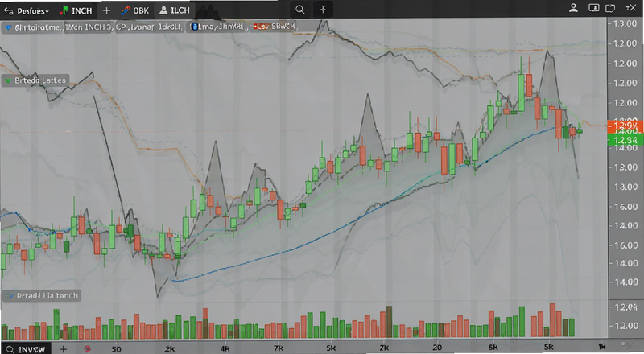644x354 pixels.
Task: Click the red circular icon in bottom bar
Action: coord(87,349)
